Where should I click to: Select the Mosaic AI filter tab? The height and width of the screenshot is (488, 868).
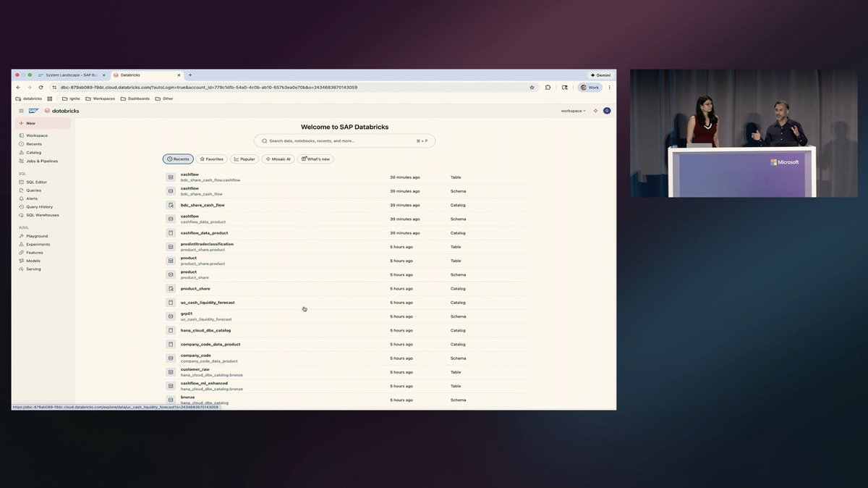[x=278, y=159]
